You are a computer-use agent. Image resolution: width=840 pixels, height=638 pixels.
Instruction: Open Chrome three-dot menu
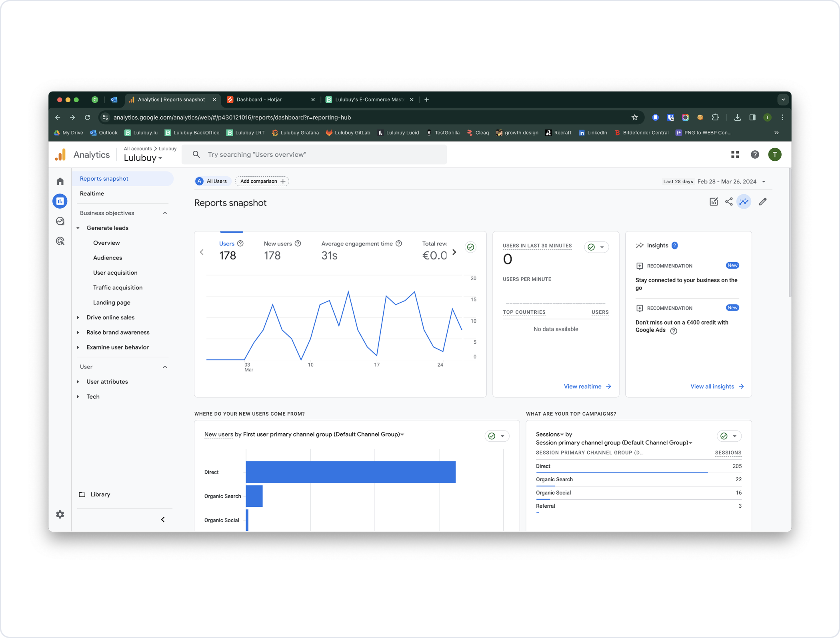click(782, 118)
